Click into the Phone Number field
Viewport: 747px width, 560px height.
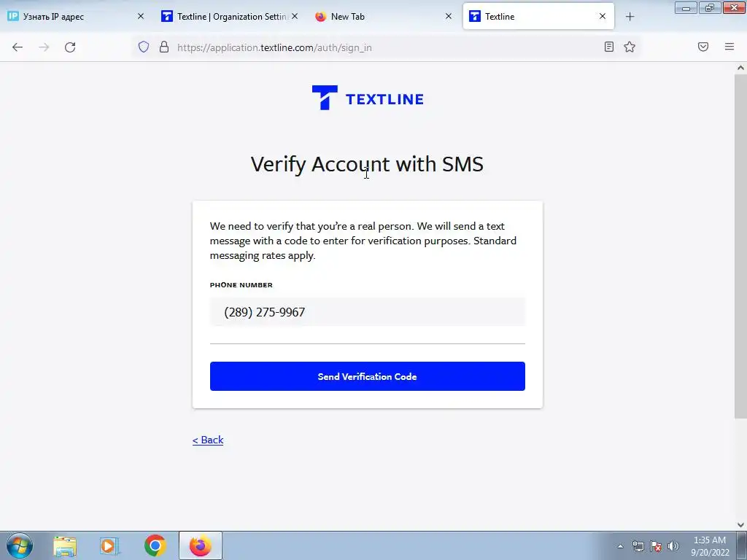pyautogui.click(x=368, y=312)
